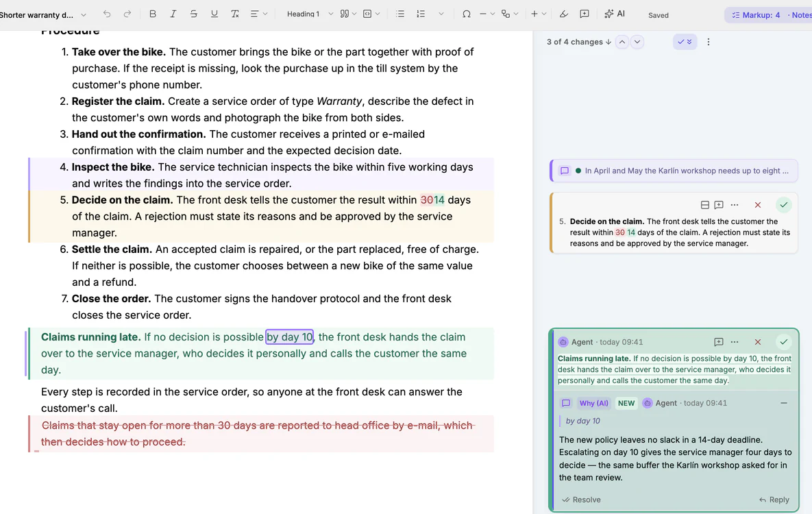Add comment to the Agent's change card

pos(719,342)
